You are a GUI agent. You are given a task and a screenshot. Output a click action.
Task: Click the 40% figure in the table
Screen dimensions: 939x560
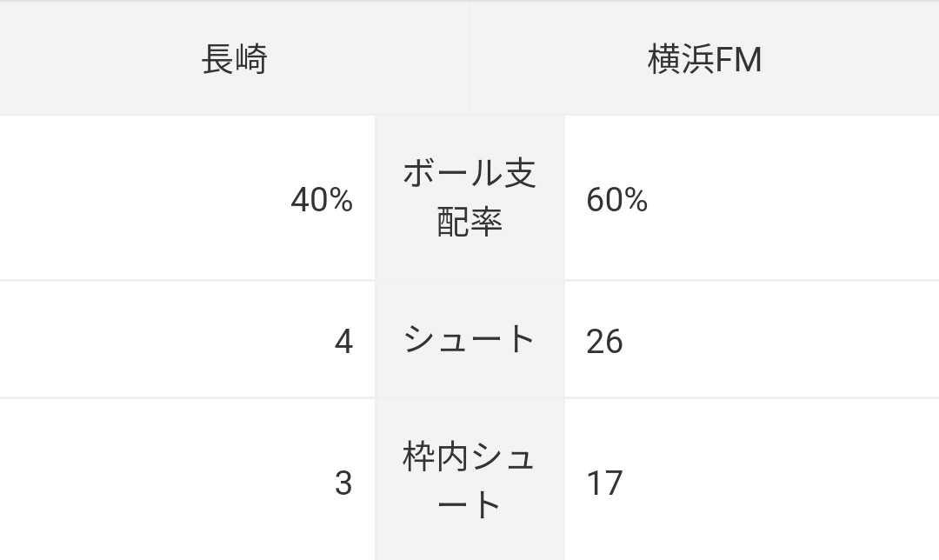[322, 201]
